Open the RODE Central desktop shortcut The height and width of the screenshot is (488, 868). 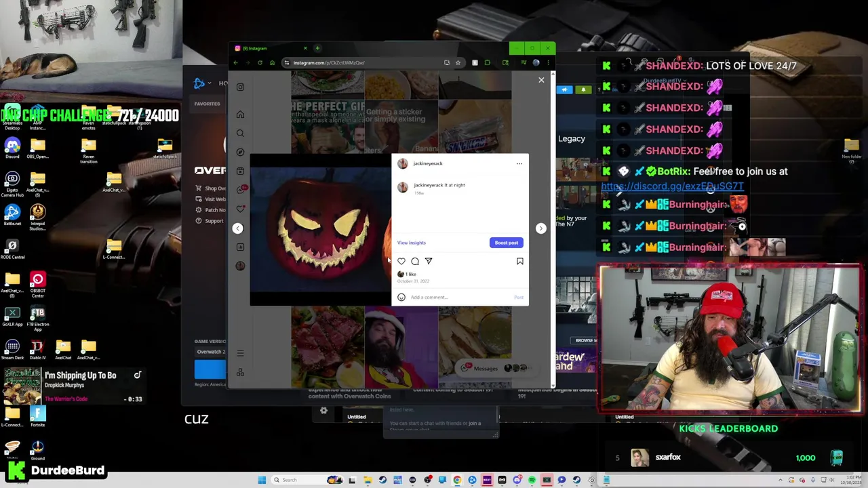pyautogui.click(x=12, y=248)
